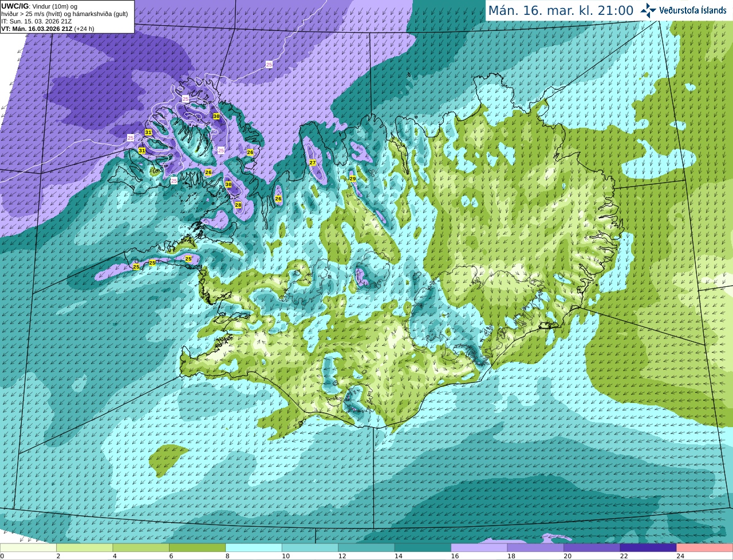733x560 pixels.
Task: Click the IT: Sun. 15. 03. 2026 21Z line
Action: [x=36, y=21]
